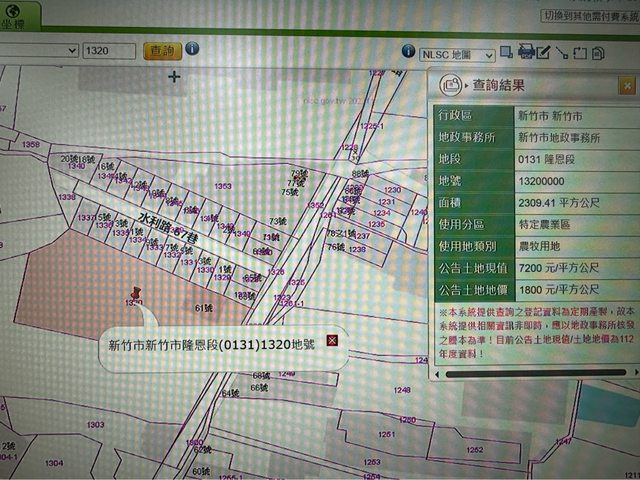Open the land section dropdown left of 1320
This screenshot has width=640, height=480.
click(38, 50)
